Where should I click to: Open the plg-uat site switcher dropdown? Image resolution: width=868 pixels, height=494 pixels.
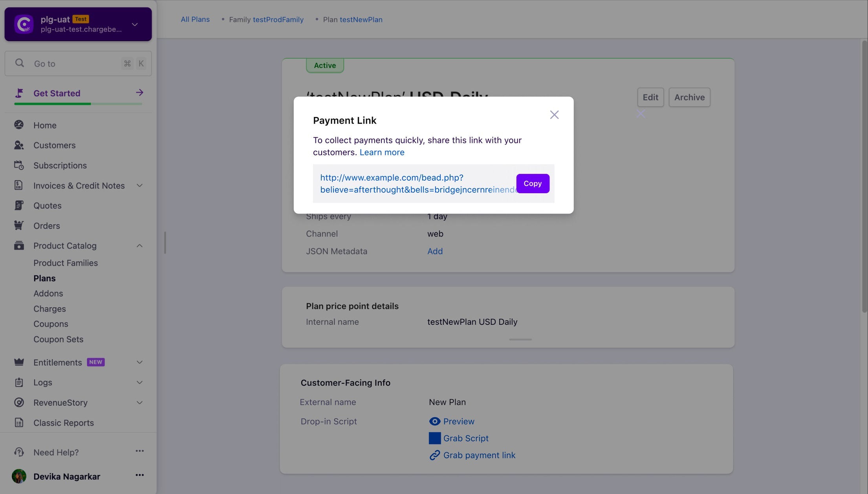pyautogui.click(x=135, y=24)
